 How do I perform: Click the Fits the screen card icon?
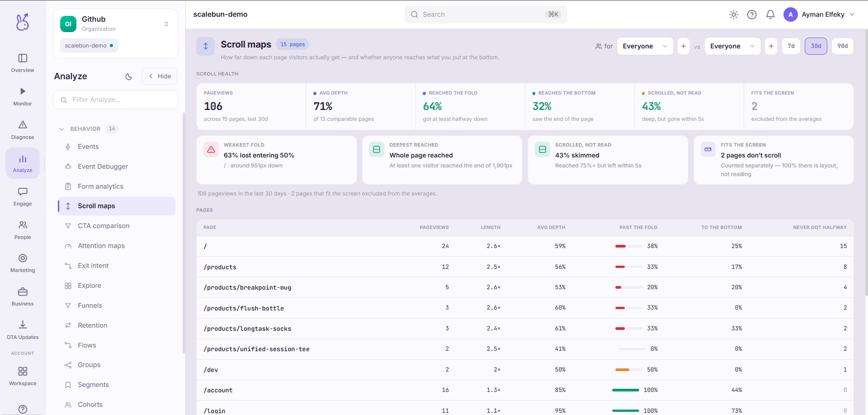pyautogui.click(x=708, y=149)
